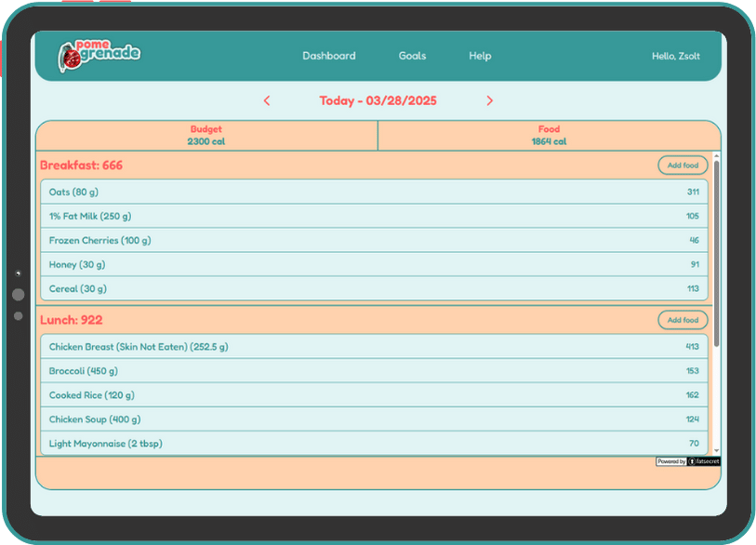Open the Cereal (30 g) entry

tap(374, 288)
